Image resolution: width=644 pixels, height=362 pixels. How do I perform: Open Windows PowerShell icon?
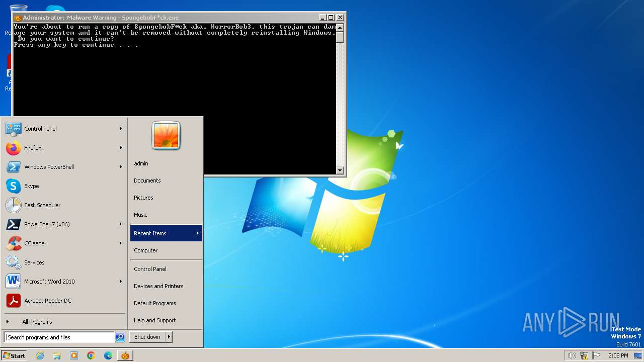(13, 167)
